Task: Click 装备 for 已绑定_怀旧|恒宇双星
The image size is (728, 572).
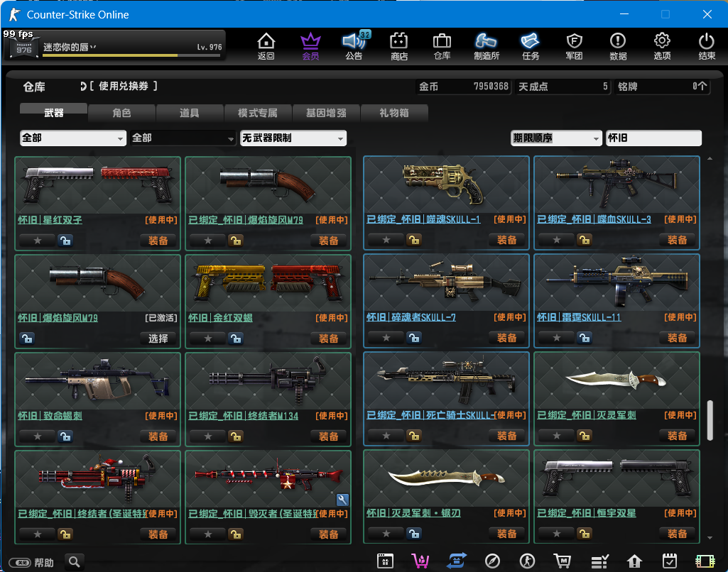Action: (677, 534)
